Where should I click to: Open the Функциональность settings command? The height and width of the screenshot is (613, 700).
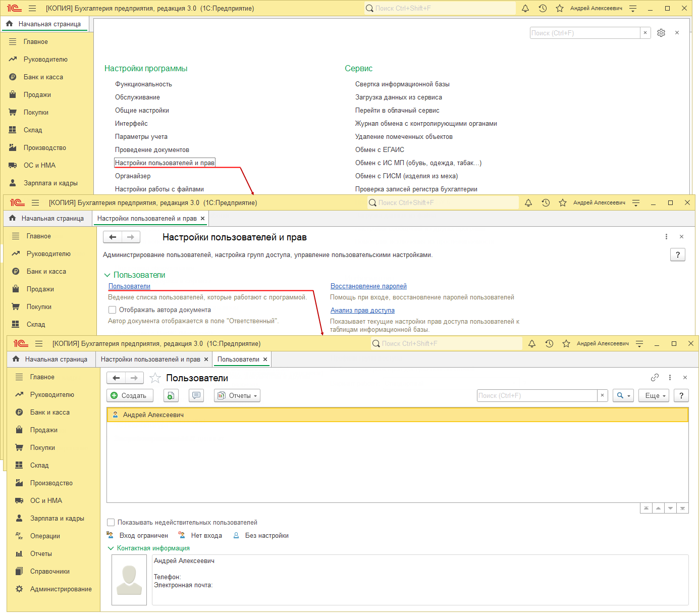(143, 84)
